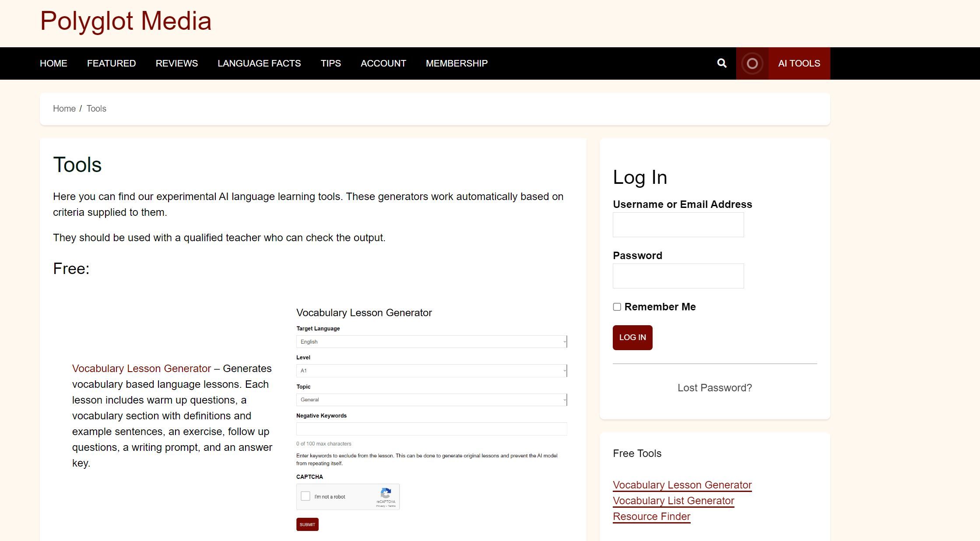Click the reCAPTCHA logo icon
The image size is (980, 541).
click(386, 492)
